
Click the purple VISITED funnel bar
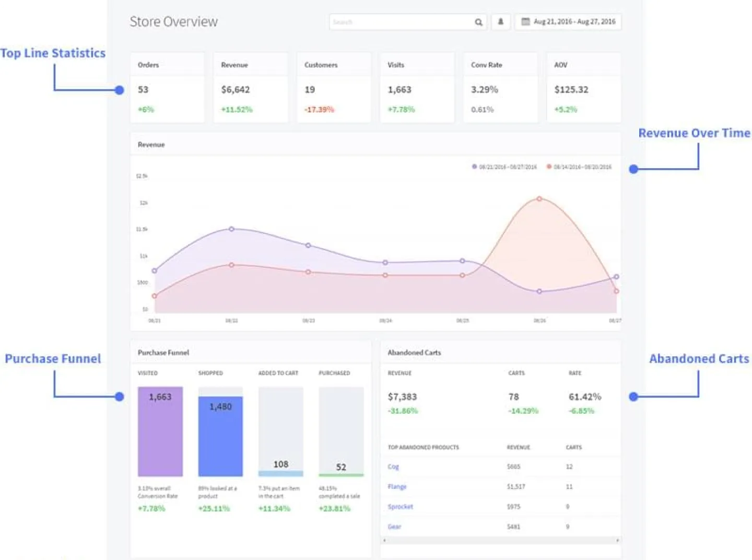click(160, 431)
